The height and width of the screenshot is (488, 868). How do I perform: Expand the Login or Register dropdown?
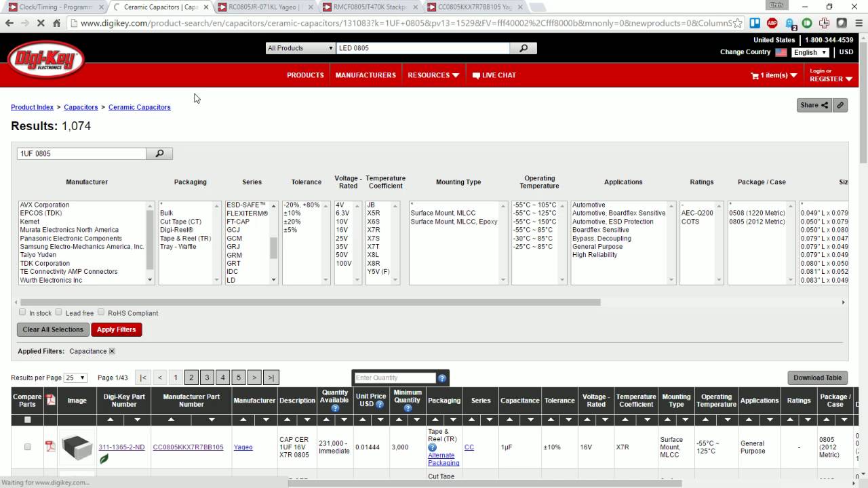click(x=831, y=75)
